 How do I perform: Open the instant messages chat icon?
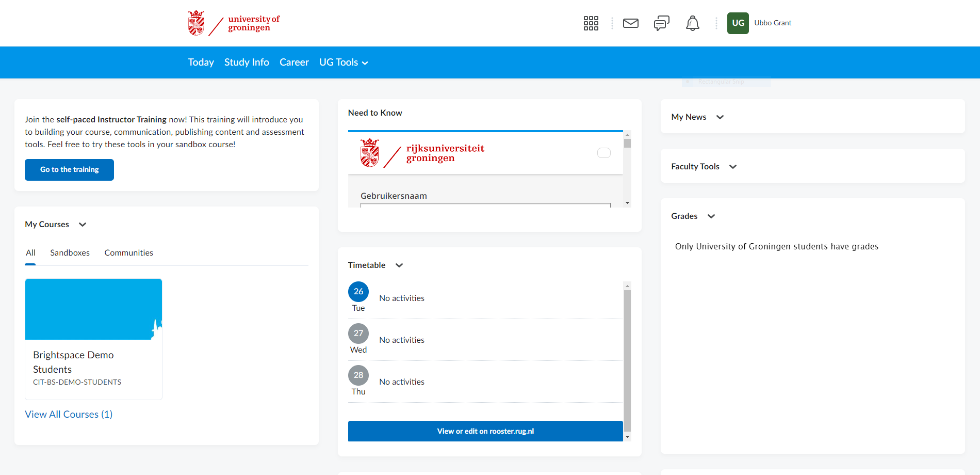tap(661, 23)
